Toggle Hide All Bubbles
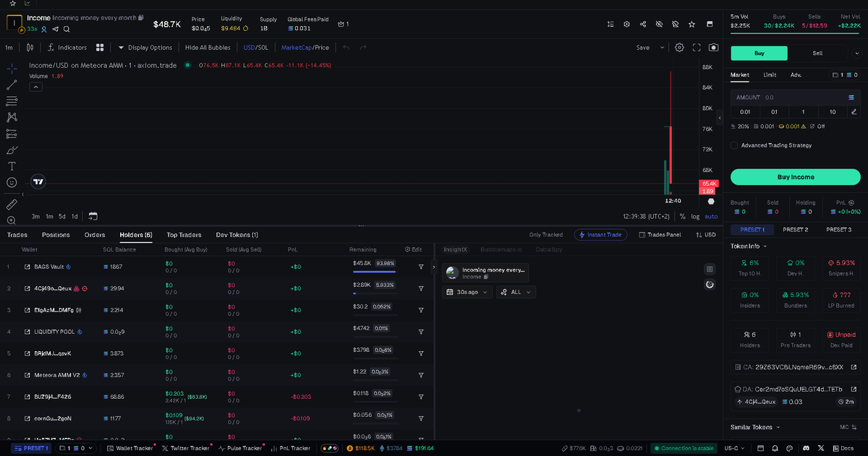 (x=208, y=48)
